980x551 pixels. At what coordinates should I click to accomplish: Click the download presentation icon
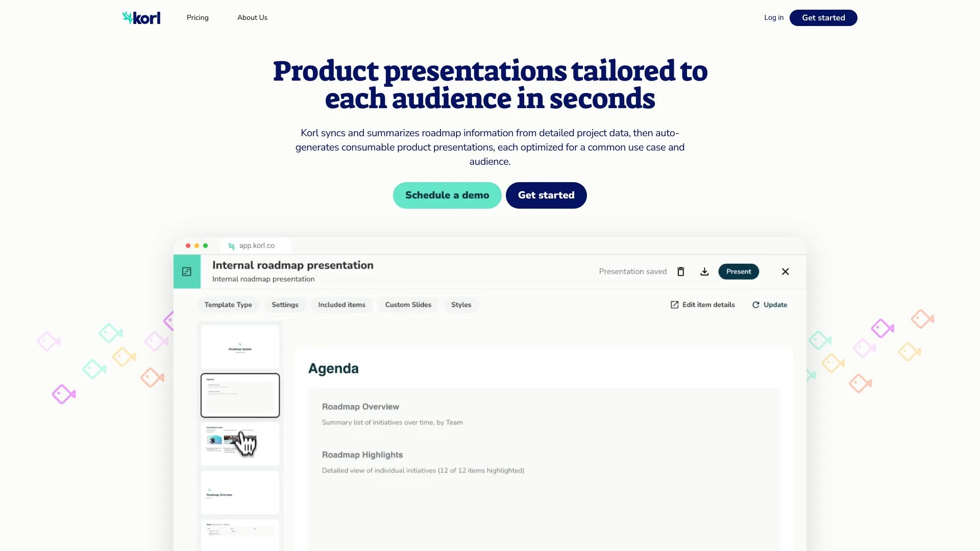[x=704, y=271]
